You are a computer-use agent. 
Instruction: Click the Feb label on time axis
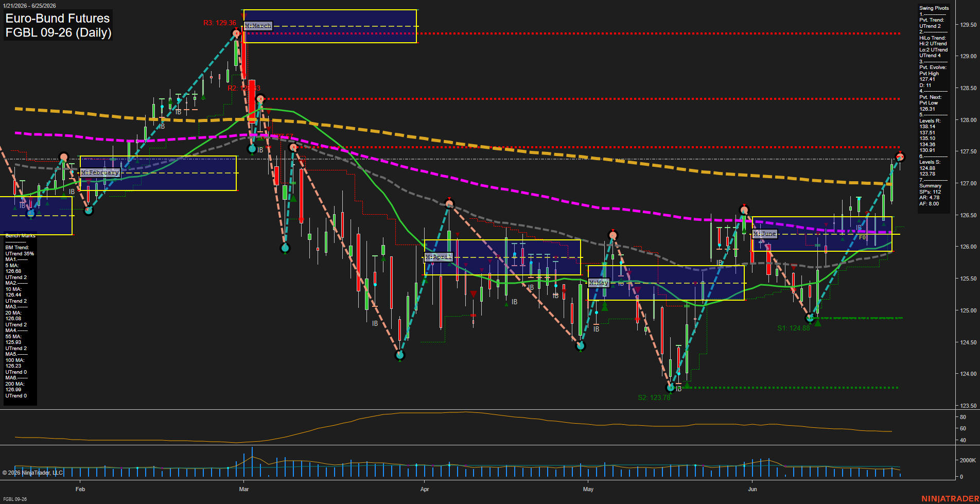(x=80, y=489)
